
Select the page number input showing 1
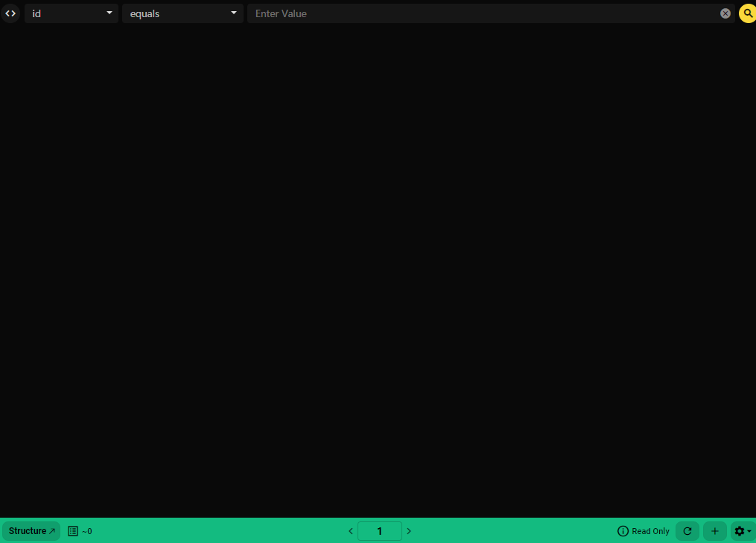tap(379, 530)
